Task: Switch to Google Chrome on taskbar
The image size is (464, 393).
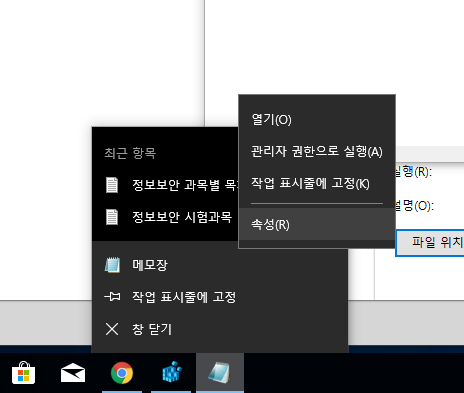Action: [x=122, y=373]
